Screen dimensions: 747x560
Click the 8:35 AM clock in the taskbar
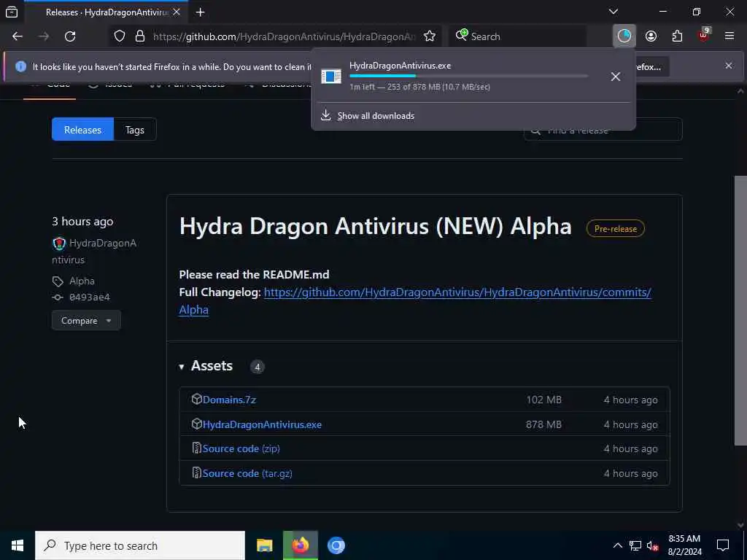tap(684, 539)
